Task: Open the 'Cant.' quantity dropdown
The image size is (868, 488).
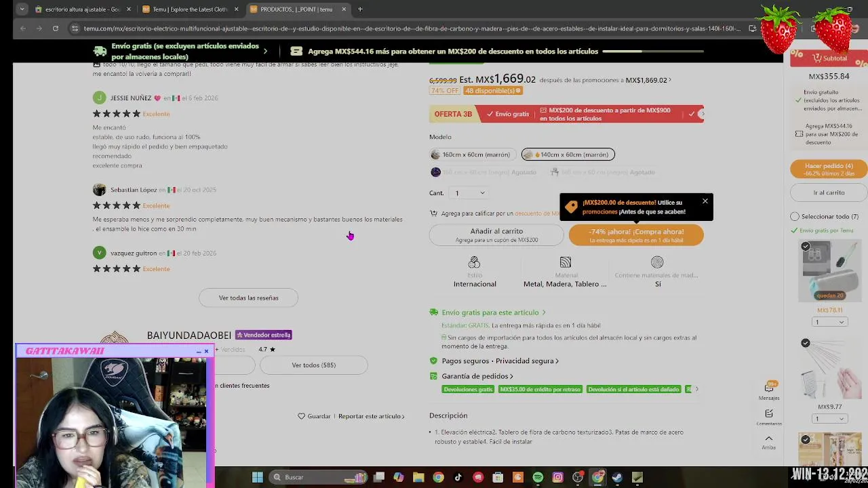Action: (x=469, y=193)
